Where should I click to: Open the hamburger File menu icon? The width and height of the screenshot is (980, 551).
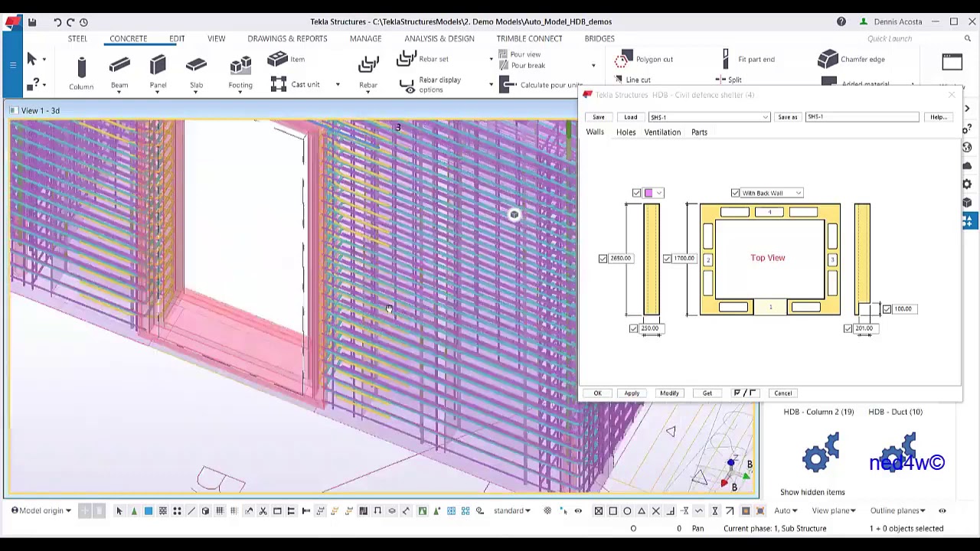tap(13, 65)
